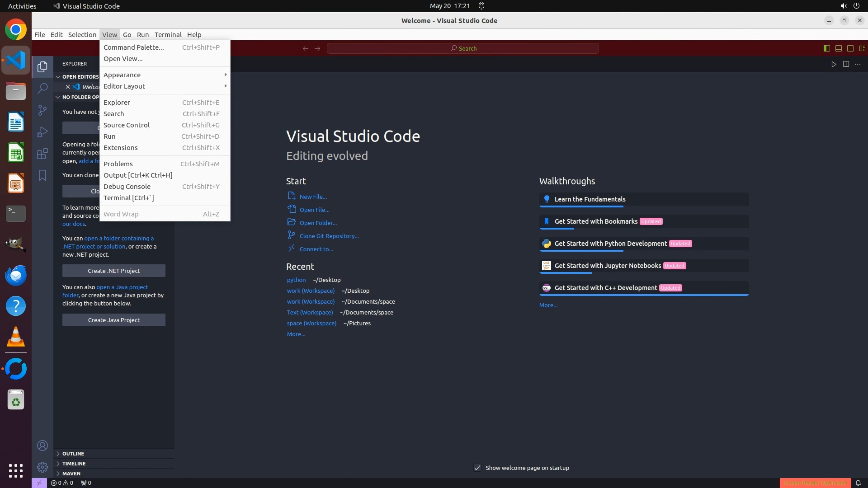Click the notifications bell in status bar
The height and width of the screenshot is (488, 868).
pyautogui.click(x=858, y=483)
